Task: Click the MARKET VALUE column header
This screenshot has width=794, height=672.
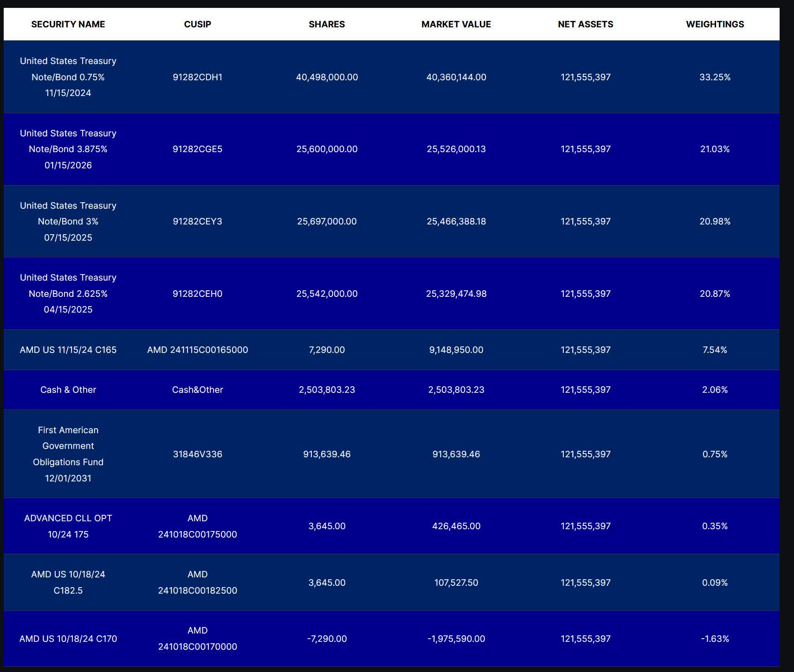Action: (x=456, y=24)
